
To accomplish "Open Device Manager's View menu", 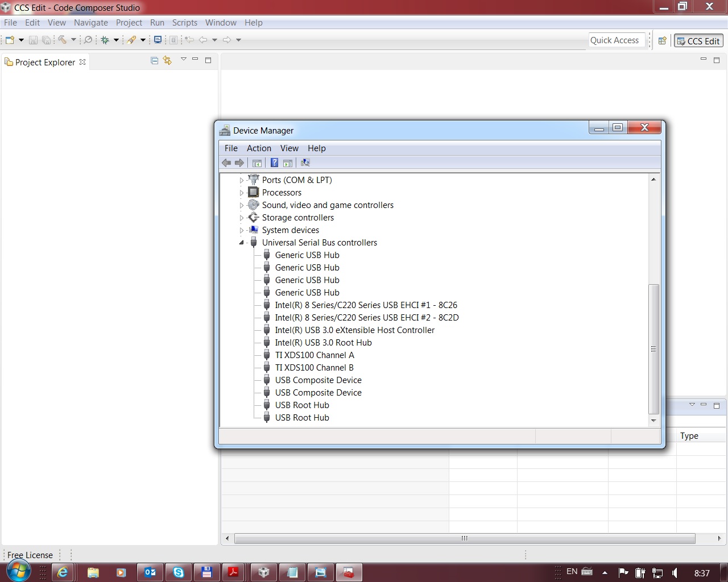I will click(289, 148).
